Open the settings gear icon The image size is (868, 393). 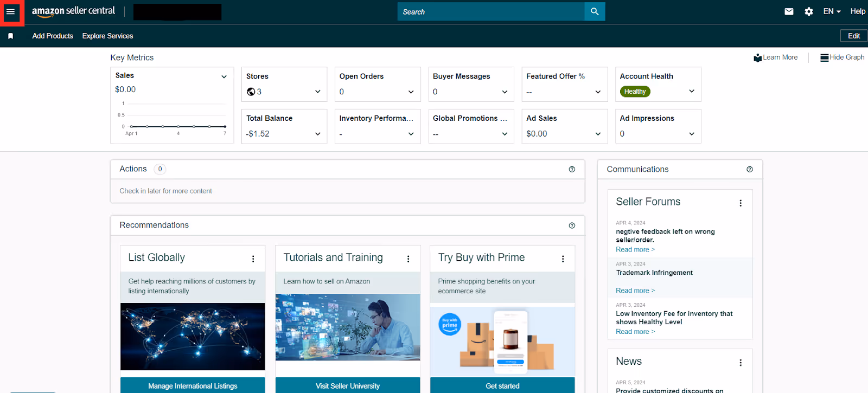coord(809,11)
